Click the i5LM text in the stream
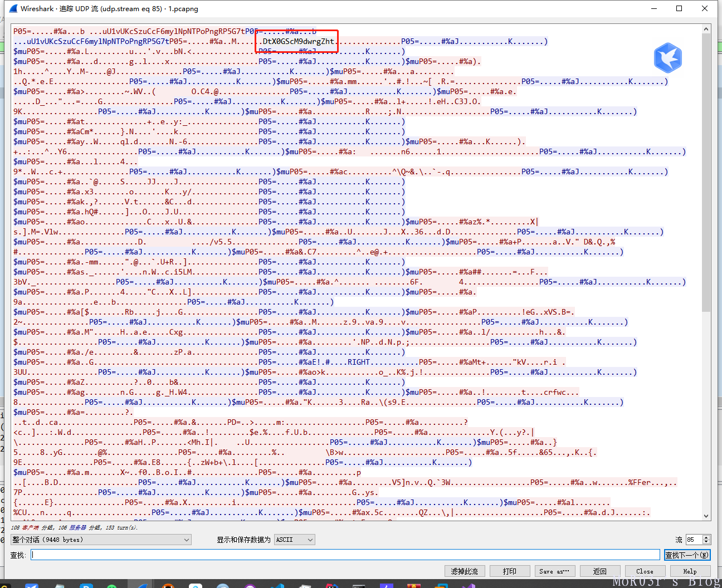Image resolution: width=722 pixels, height=588 pixels. (x=183, y=272)
